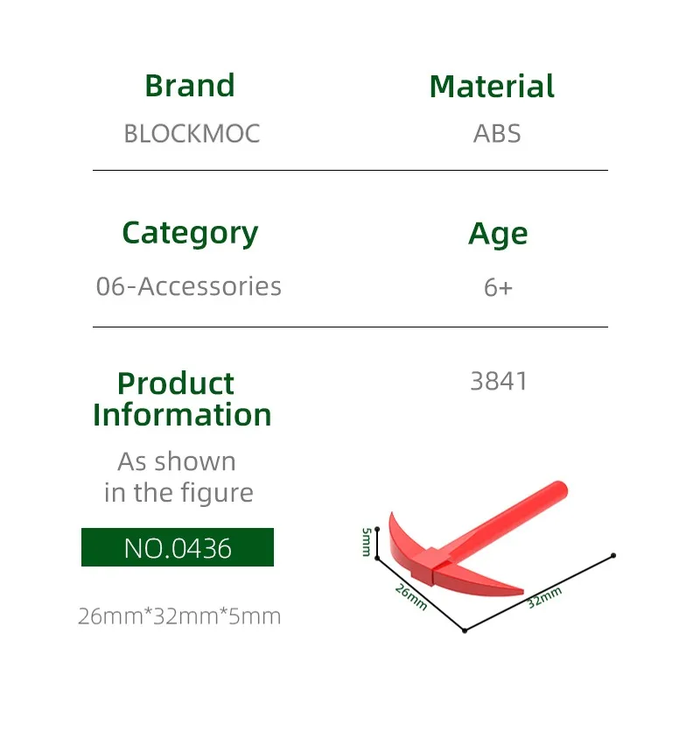Viewport: 700px width, 746px height.
Task: Select the Brand heading
Action: (190, 86)
